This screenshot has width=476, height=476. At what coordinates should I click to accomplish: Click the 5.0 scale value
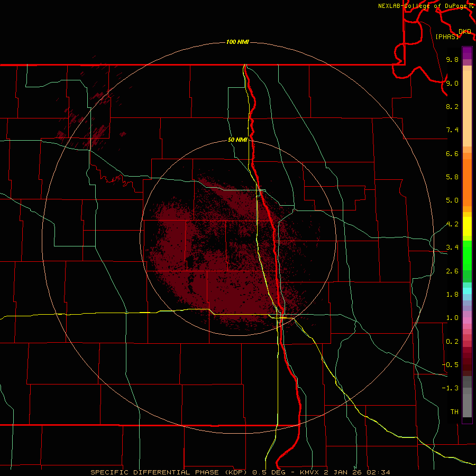[x=452, y=200]
